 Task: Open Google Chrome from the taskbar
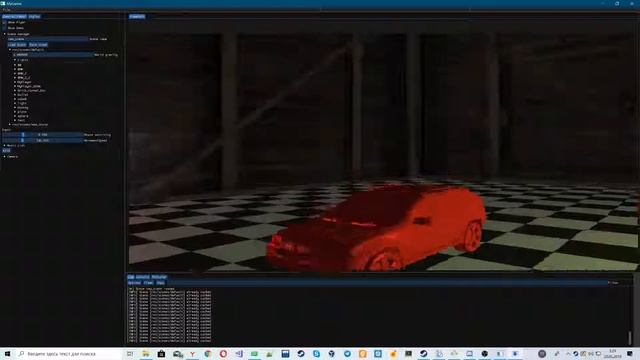[208, 354]
